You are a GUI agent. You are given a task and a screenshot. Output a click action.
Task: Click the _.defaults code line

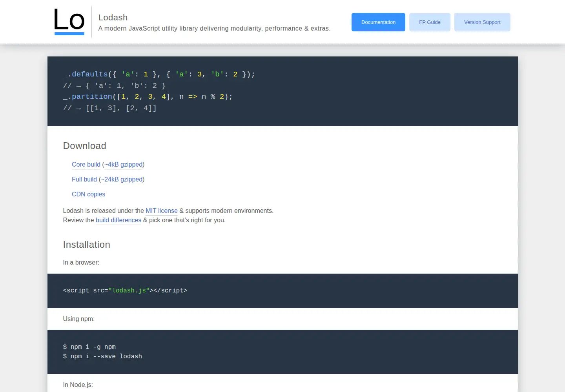point(159,74)
